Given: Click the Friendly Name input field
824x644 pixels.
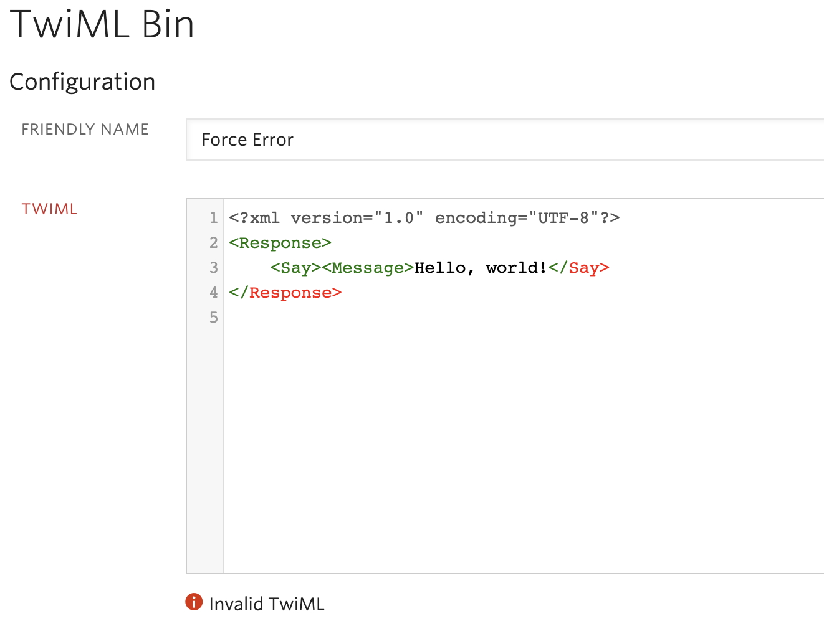Looking at the screenshot, I should click(x=505, y=140).
